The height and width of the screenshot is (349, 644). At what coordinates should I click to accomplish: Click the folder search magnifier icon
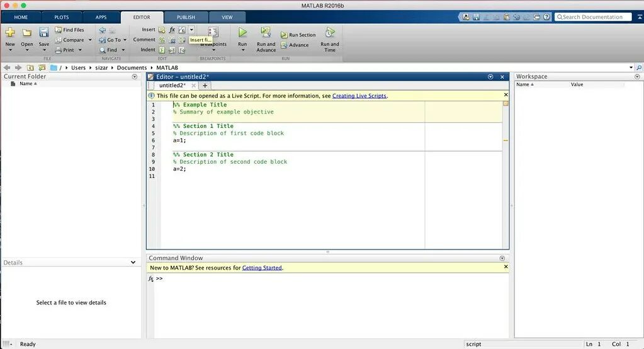(639, 67)
